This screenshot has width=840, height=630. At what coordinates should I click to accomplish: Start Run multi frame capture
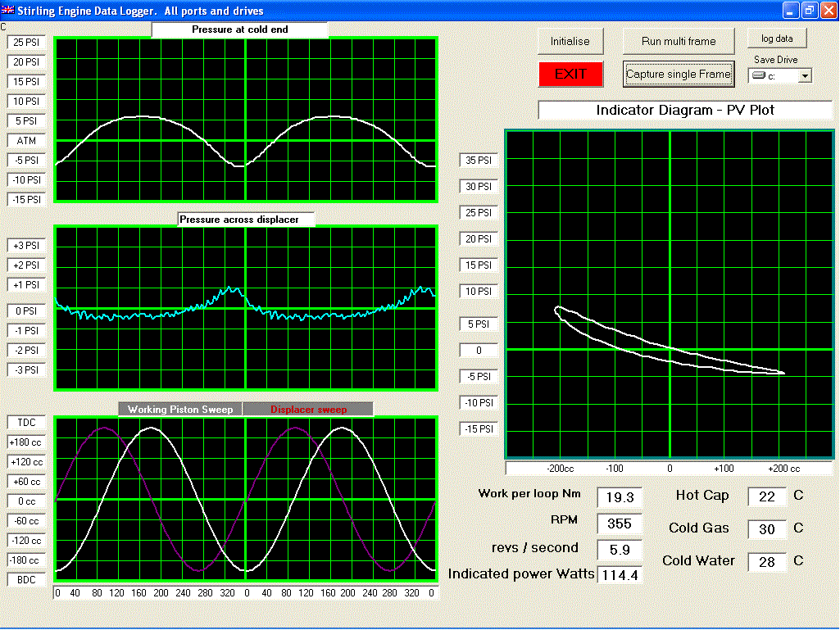679,41
